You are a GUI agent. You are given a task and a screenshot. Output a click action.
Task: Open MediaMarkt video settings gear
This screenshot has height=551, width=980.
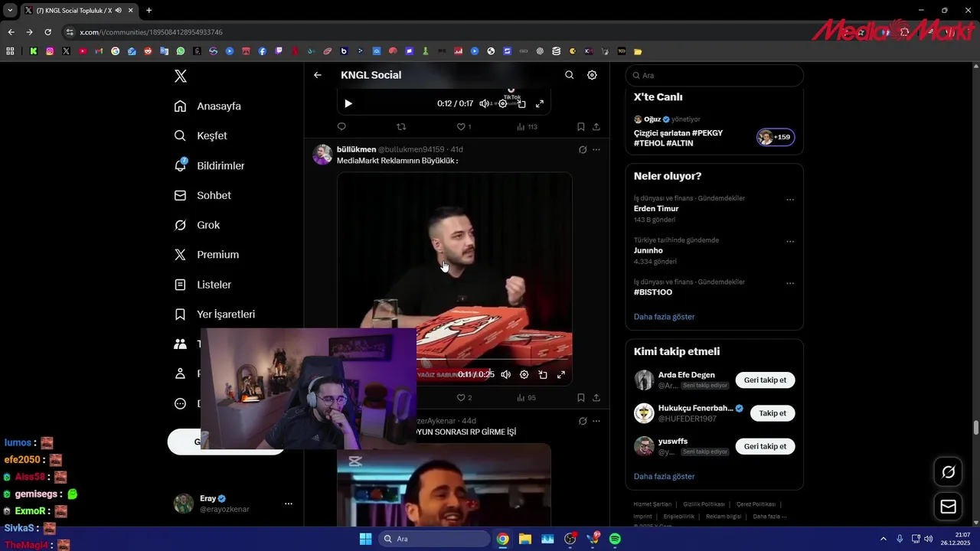524,375
